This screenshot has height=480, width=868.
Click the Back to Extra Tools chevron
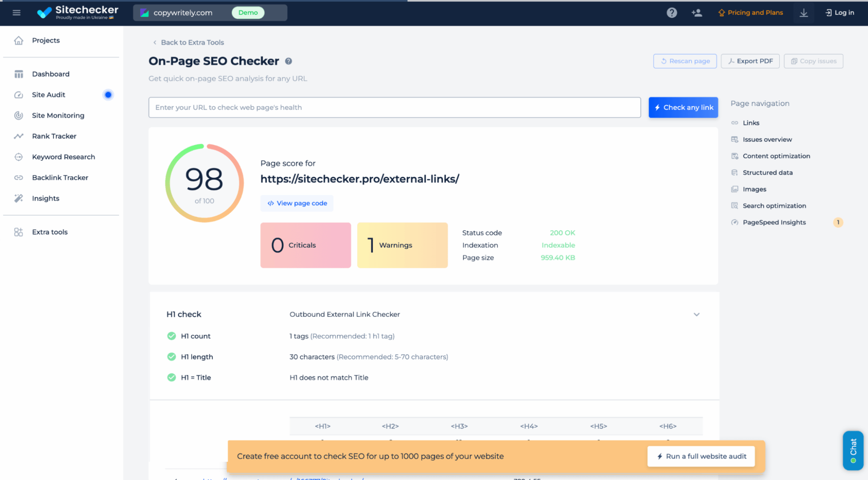coord(155,42)
